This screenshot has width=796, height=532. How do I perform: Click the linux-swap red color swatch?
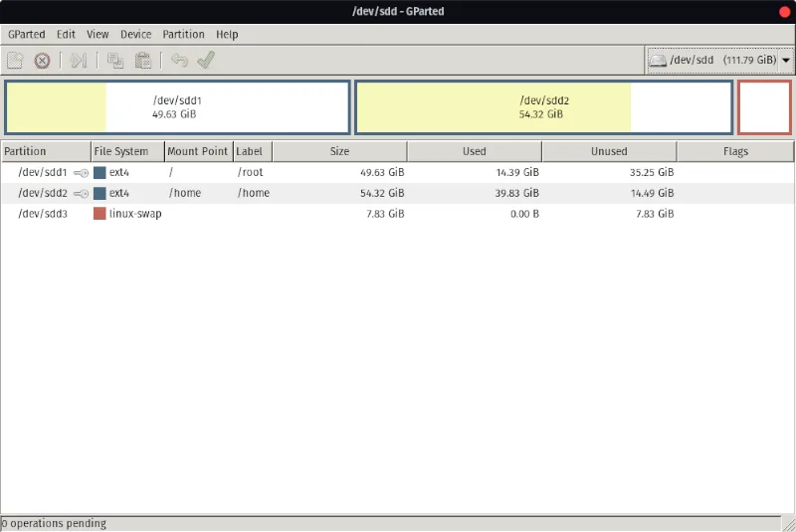(x=99, y=214)
